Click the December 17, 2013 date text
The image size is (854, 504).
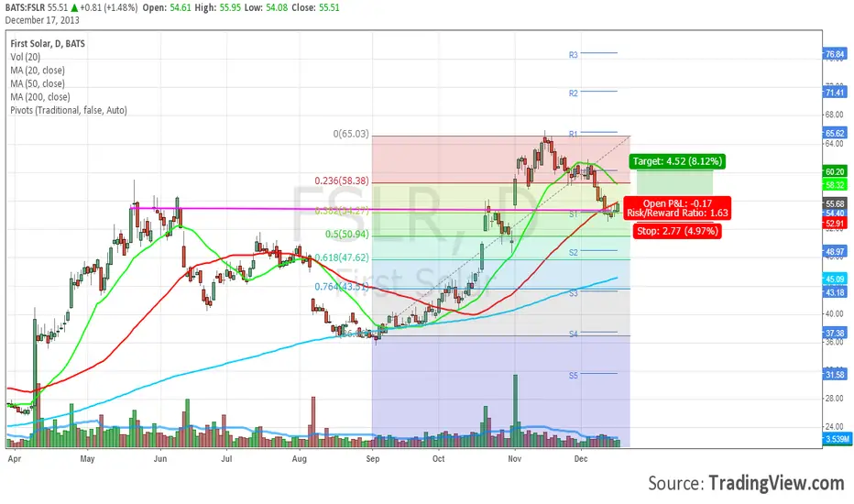pyautogui.click(x=42, y=20)
